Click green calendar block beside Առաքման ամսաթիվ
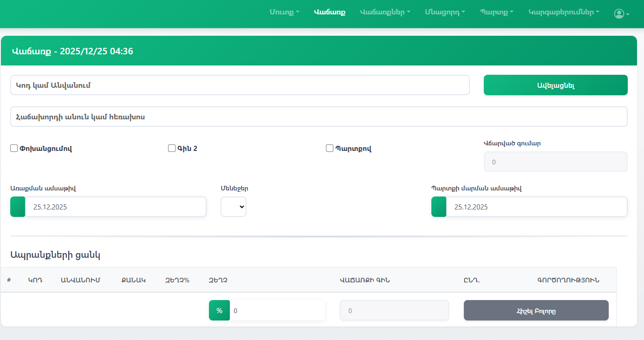 (x=18, y=207)
